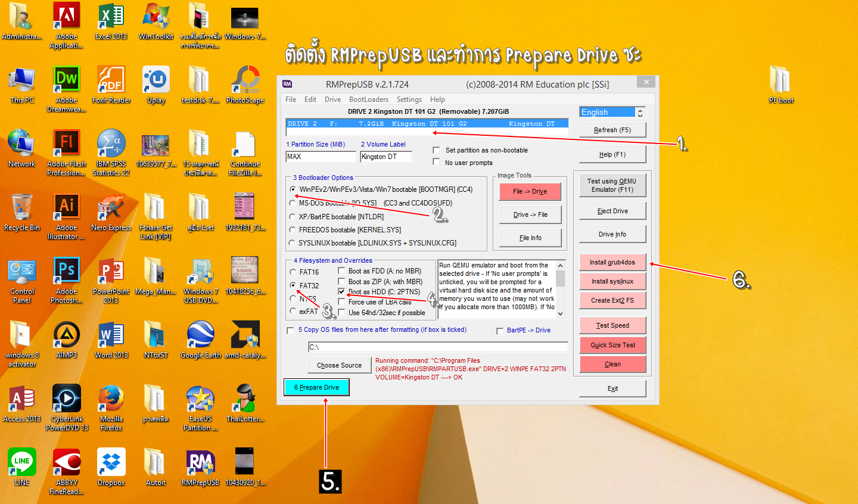Click inside the Volume Label field
The width and height of the screenshot is (858, 504).
point(386,157)
